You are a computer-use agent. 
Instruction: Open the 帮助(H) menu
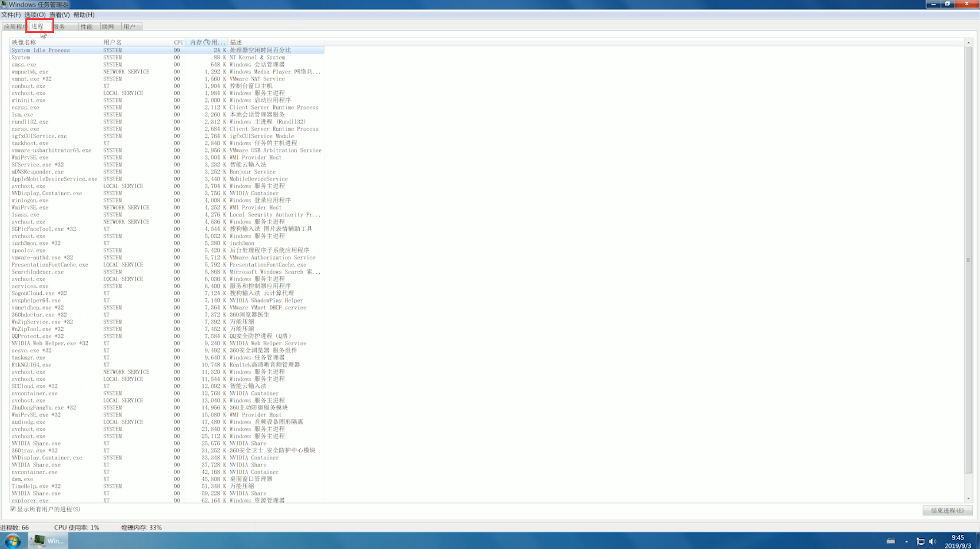(84, 15)
